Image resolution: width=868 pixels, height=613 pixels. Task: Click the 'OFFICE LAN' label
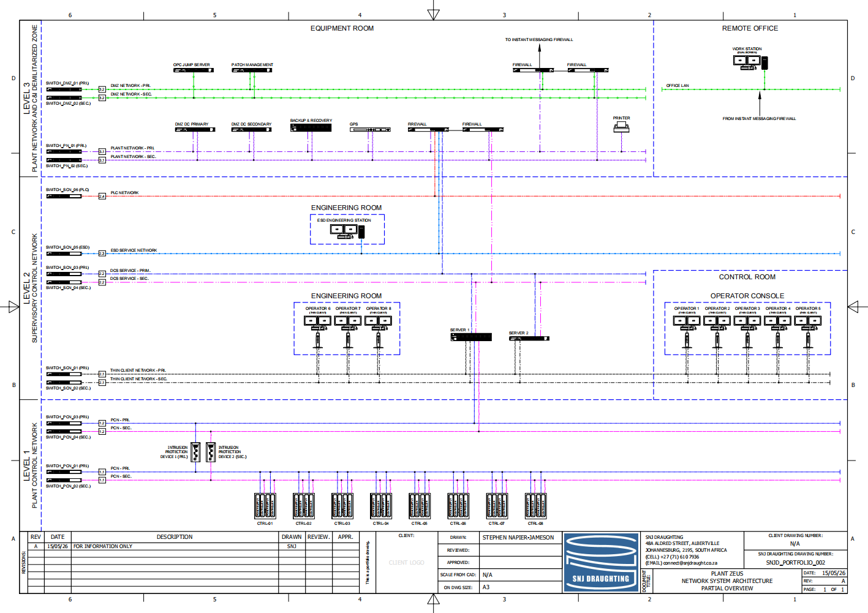tap(677, 86)
